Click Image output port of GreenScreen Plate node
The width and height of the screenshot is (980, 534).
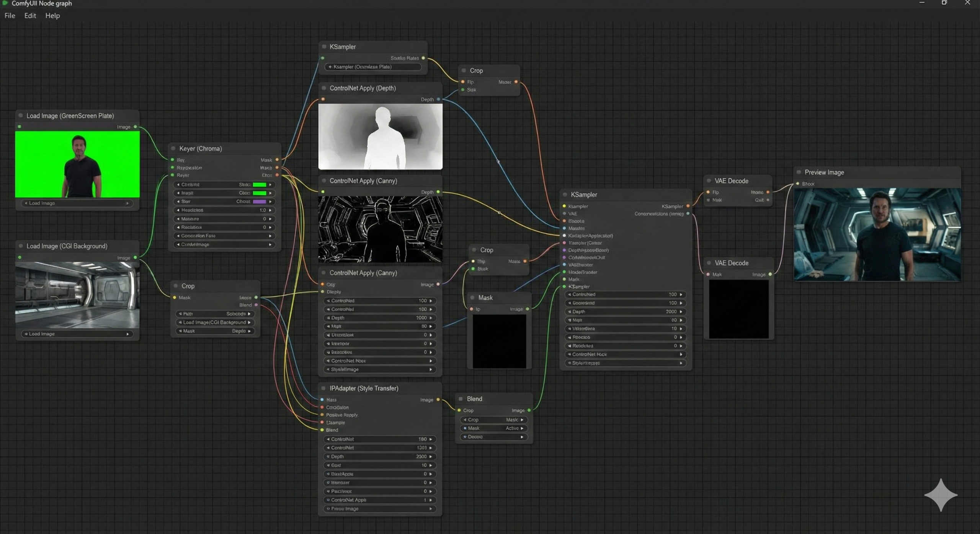[x=135, y=127]
